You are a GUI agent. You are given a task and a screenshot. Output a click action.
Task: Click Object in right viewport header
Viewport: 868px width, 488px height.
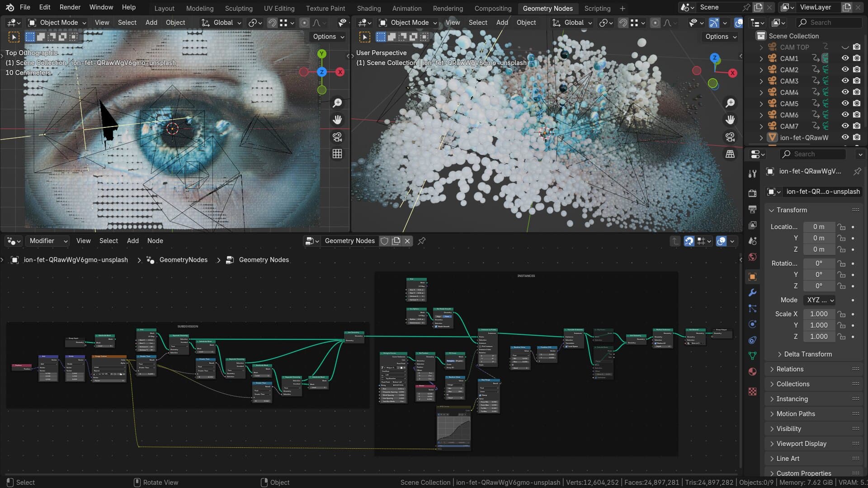[526, 23]
